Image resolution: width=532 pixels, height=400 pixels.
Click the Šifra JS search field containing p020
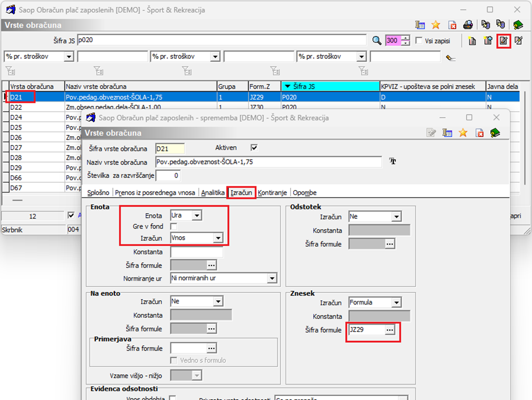tap(222, 40)
